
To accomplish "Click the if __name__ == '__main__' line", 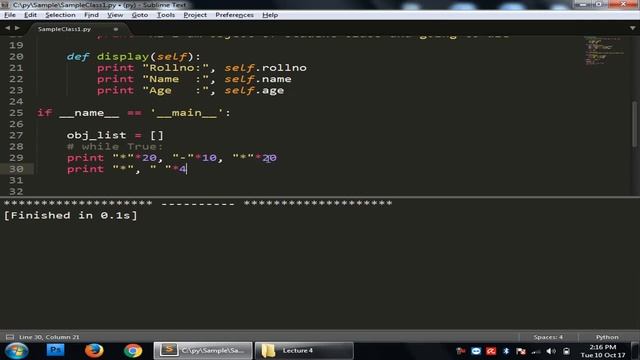I will (x=134, y=113).
